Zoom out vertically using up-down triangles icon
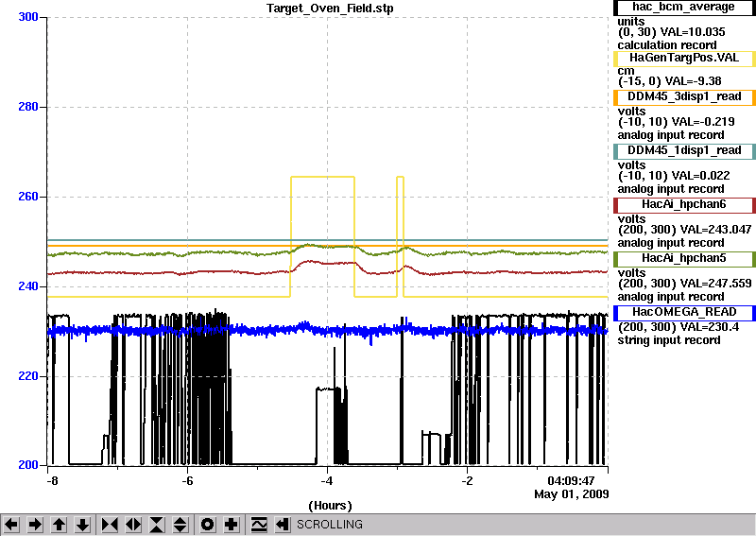Image resolution: width=756 pixels, height=536 pixels. click(180, 525)
